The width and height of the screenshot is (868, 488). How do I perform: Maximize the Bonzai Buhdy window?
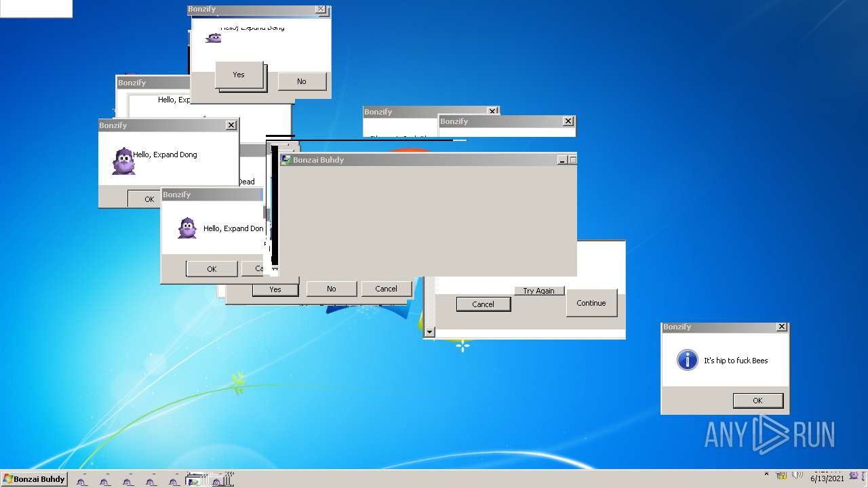coord(572,160)
